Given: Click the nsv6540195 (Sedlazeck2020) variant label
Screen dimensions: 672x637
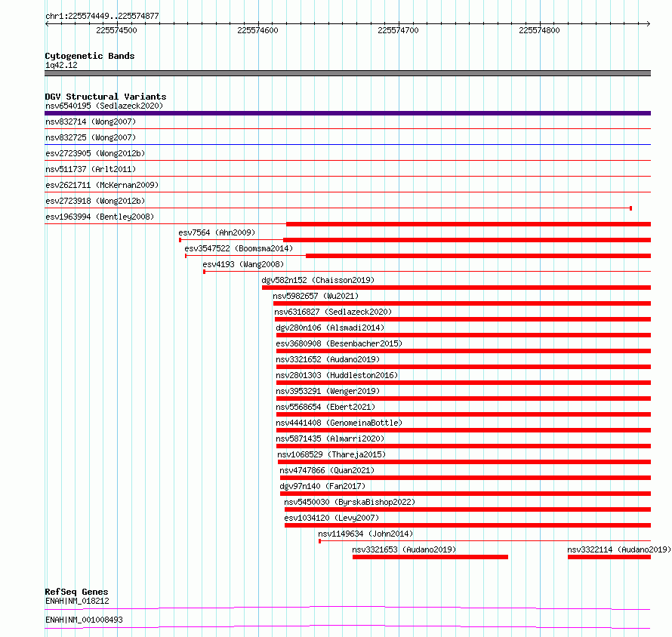Looking at the screenshot, I should tap(104, 106).
